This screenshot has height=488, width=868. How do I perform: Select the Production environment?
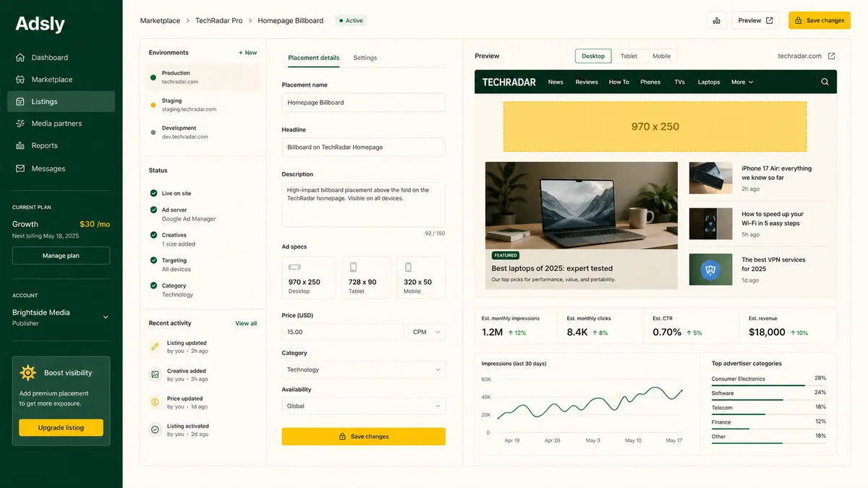(x=203, y=77)
